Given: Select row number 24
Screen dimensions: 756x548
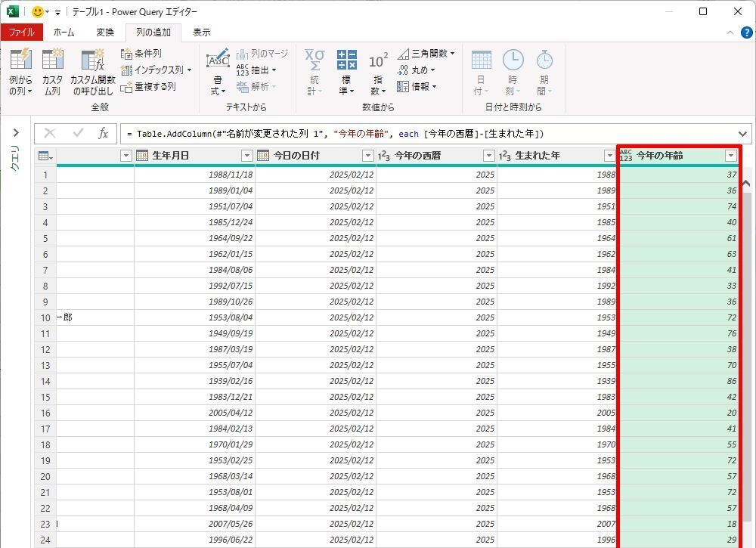Looking at the screenshot, I should pyautogui.click(x=45, y=540).
